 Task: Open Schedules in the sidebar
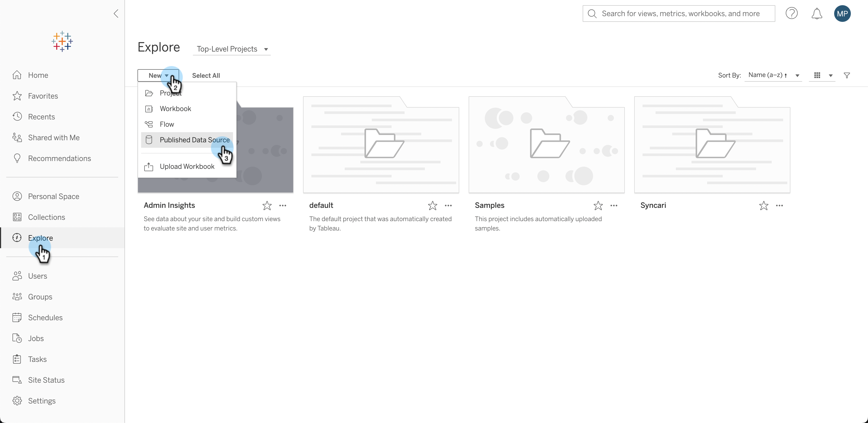(x=62, y=318)
